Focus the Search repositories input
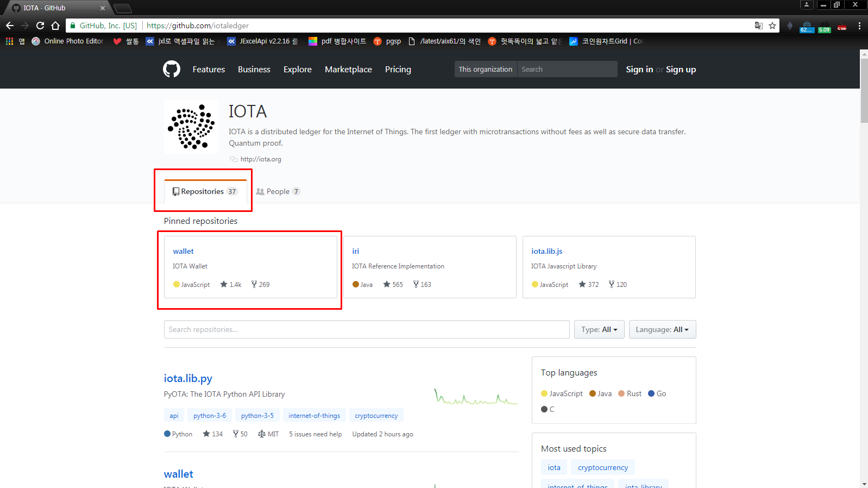This screenshot has width=868, height=488. click(x=367, y=329)
